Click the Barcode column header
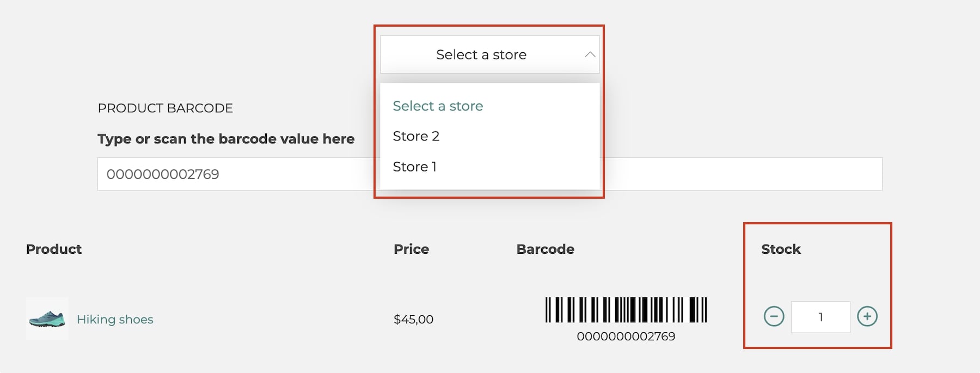This screenshot has width=980, height=373. tap(545, 249)
